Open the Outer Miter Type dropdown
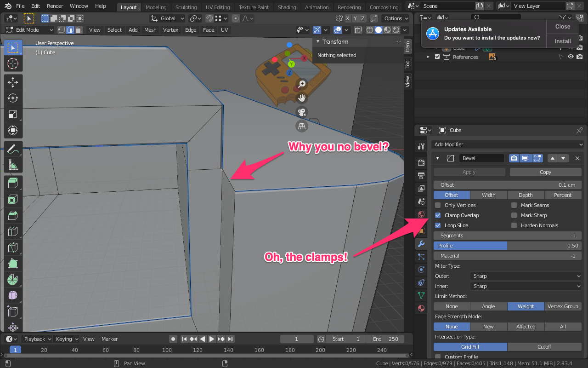 pyautogui.click(x=526, y=276)
